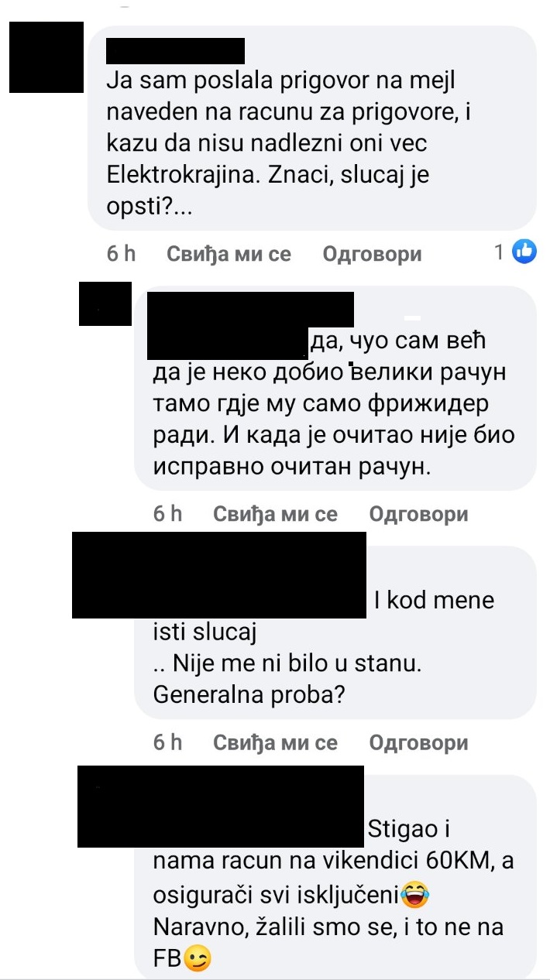Open the redacted name before 'Stigao i'
The image size is (550, 980).
[x=221, y=806]
